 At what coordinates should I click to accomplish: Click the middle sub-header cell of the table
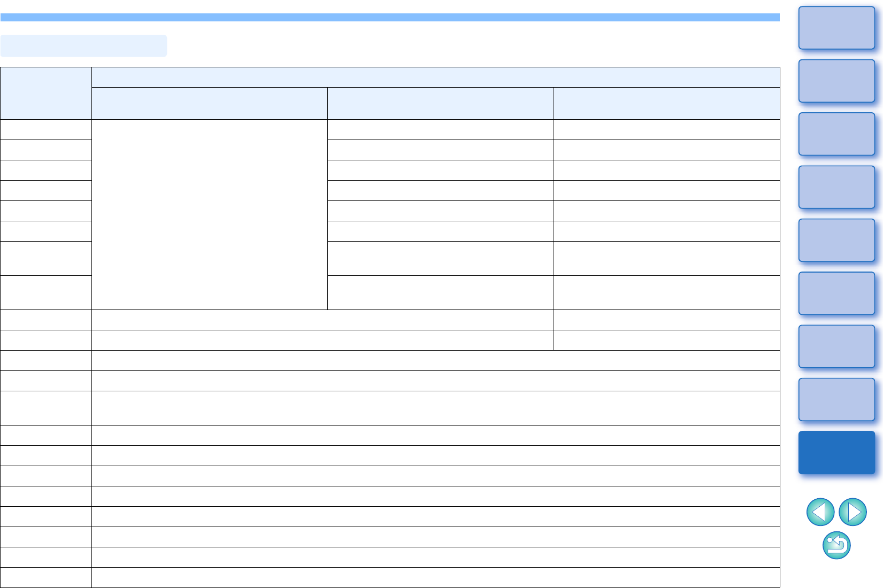(440, 103)
